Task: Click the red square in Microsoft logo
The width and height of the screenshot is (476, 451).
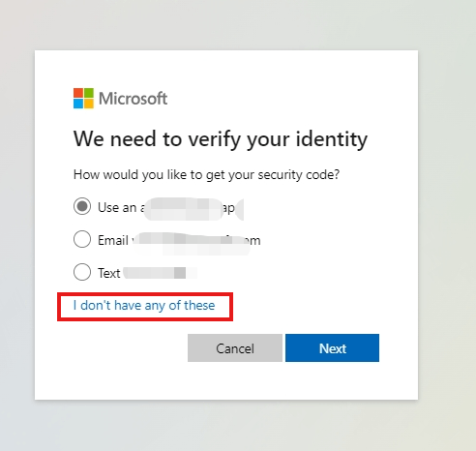Action: coord(78,93)
